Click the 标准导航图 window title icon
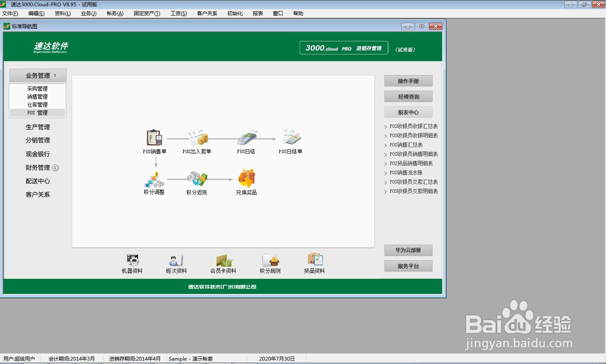 click(x=7, y=26)
